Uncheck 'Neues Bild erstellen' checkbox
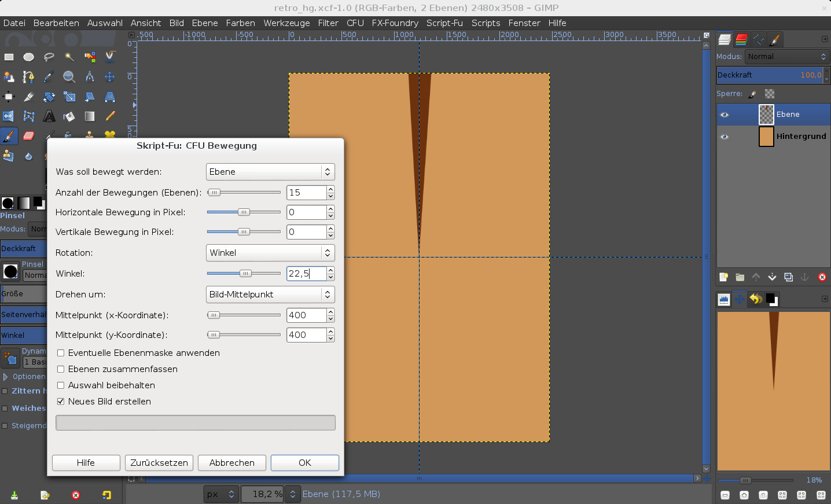 click(x=61, y=402)
